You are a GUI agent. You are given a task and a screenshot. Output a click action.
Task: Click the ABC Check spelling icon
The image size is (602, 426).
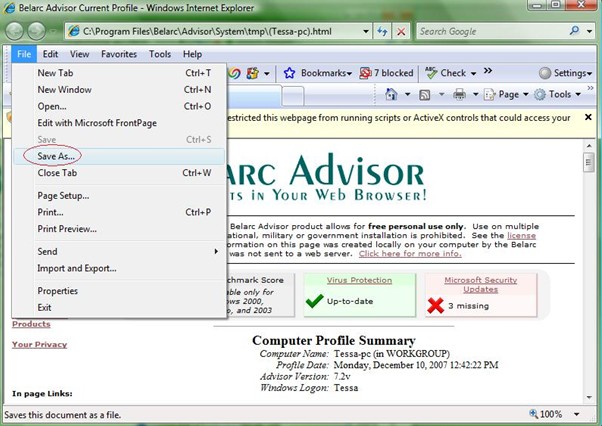[x=431, y=73]
